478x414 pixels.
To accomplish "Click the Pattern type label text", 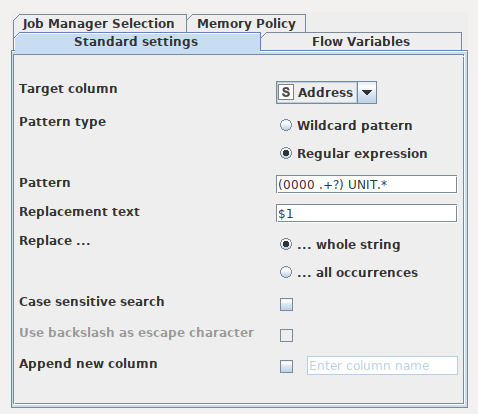I will coord(63,122).
